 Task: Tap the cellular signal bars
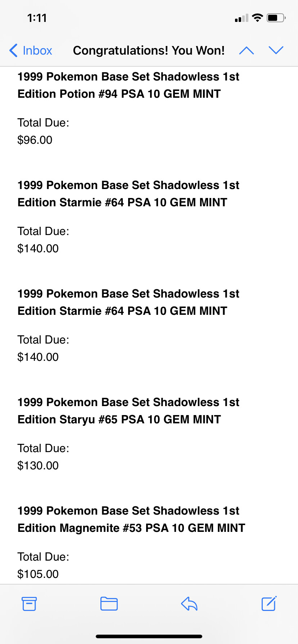241,18
